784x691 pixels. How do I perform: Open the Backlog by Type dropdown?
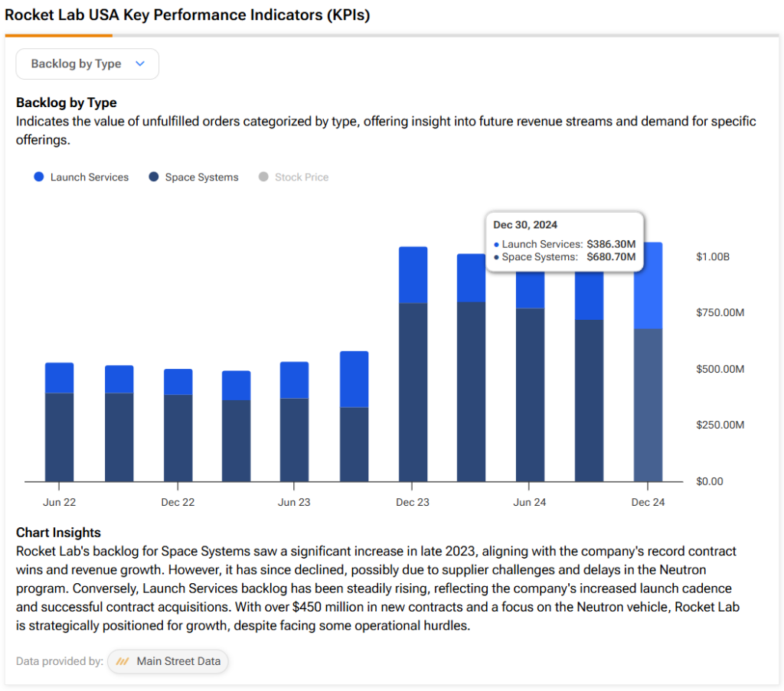[x=87, y=64]
